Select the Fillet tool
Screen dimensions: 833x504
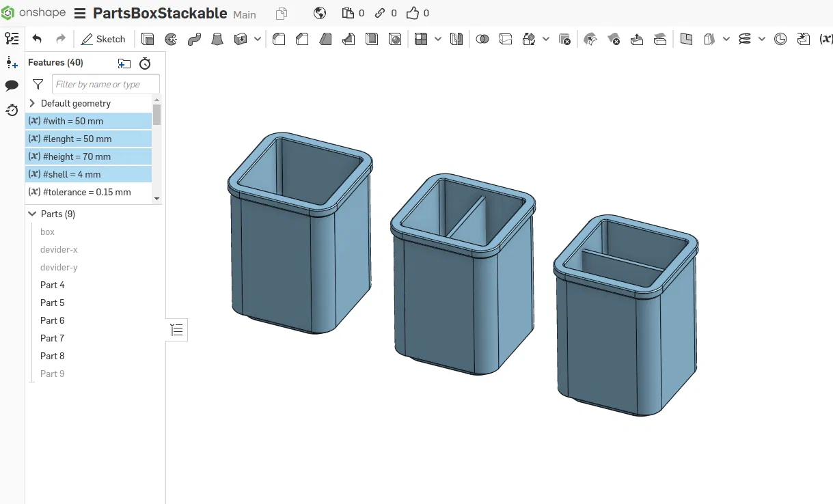click(279, 39)
